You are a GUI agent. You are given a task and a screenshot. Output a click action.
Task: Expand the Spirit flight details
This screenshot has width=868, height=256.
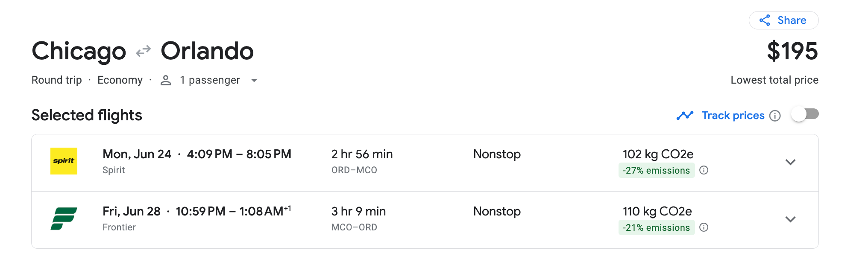790,162
